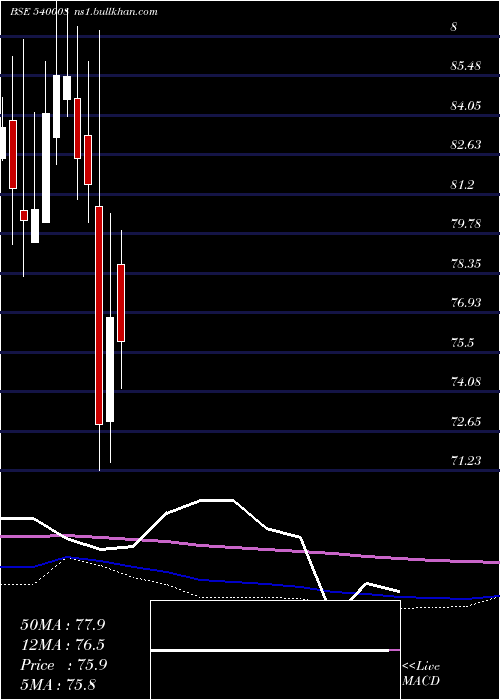Click the 72.65 price axis label
This screenshot has width=500, height=700.
[466, 421]
